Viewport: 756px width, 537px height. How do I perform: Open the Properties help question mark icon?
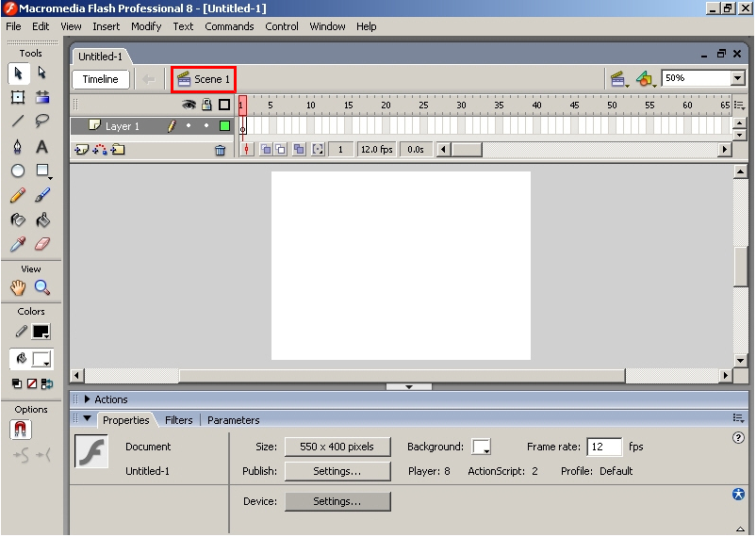tap(738, 438)
